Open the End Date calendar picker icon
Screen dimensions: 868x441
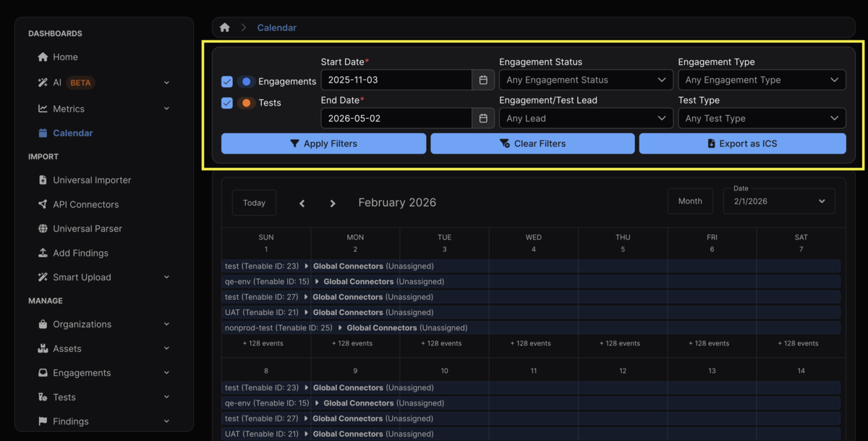[x=483, y=118]
